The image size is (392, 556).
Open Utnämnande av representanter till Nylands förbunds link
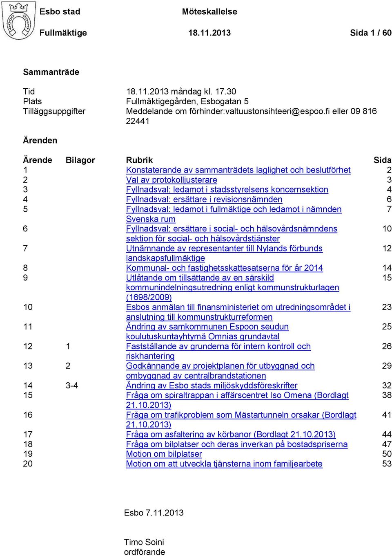point(224,249)
